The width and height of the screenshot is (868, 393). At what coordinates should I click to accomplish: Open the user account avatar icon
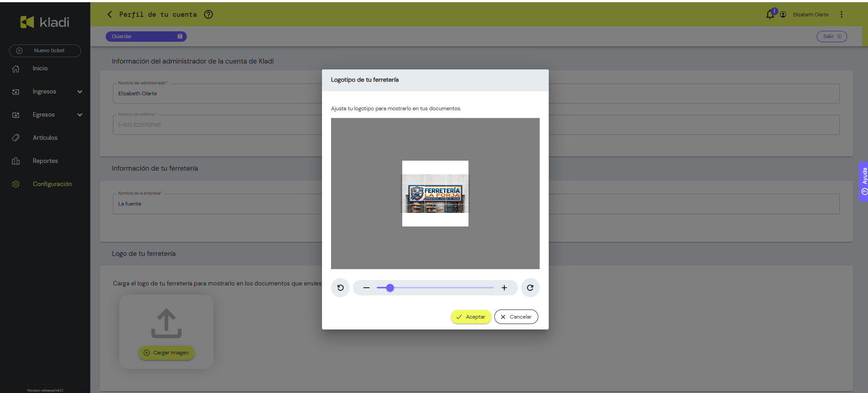coord(783,15)
